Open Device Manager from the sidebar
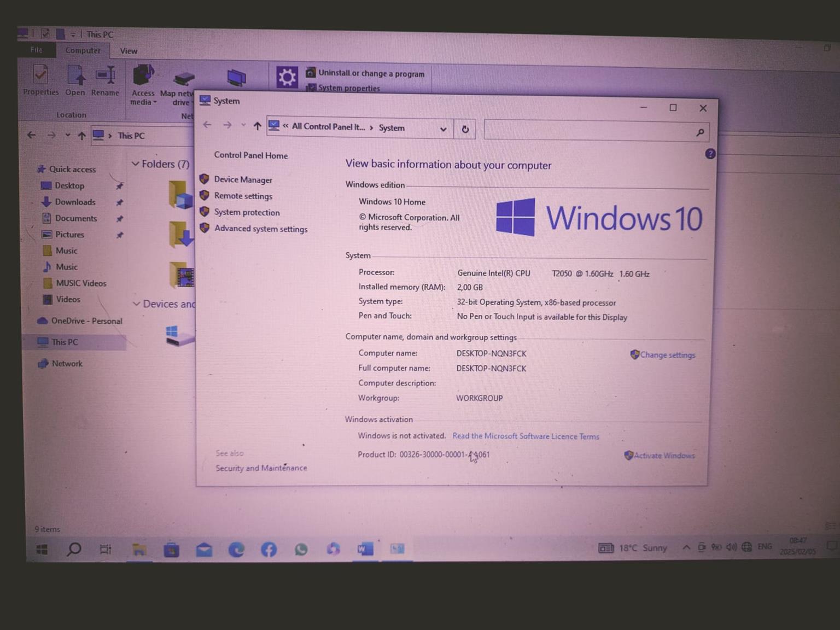Image resolution: width=840 pixels, height=630 pixels. 243,180
